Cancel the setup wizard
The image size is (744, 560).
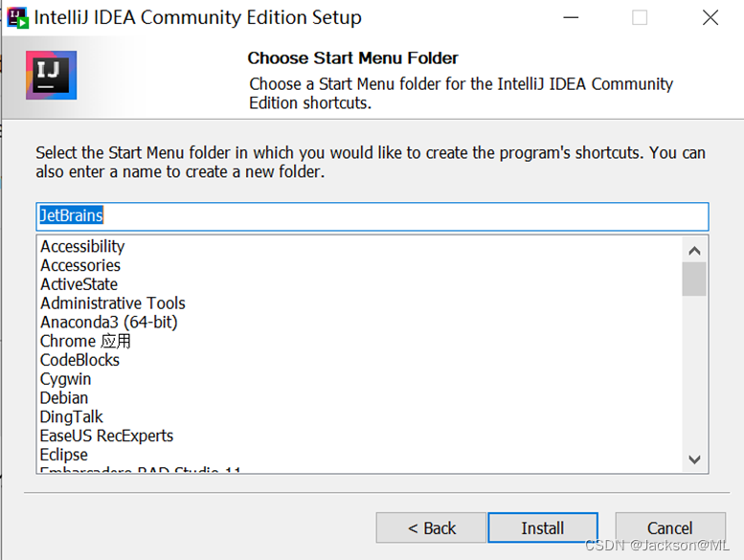(669, 527)
